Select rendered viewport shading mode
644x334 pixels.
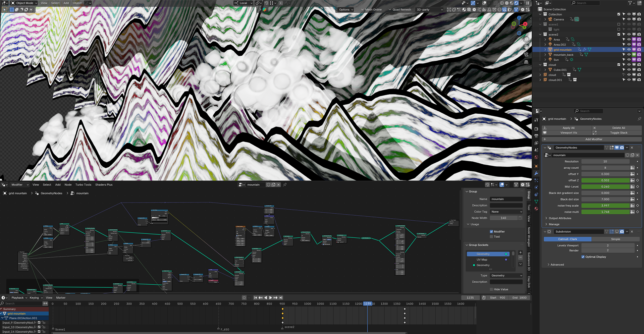click(x=517, y=3)
